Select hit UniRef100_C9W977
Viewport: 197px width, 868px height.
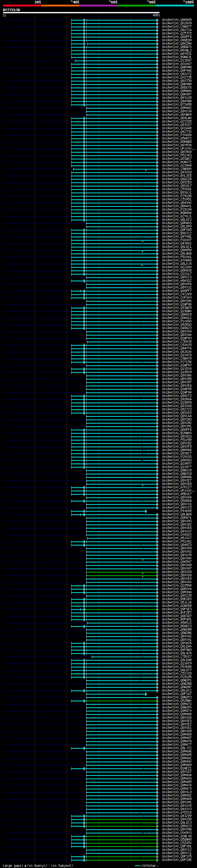[177, 26]
